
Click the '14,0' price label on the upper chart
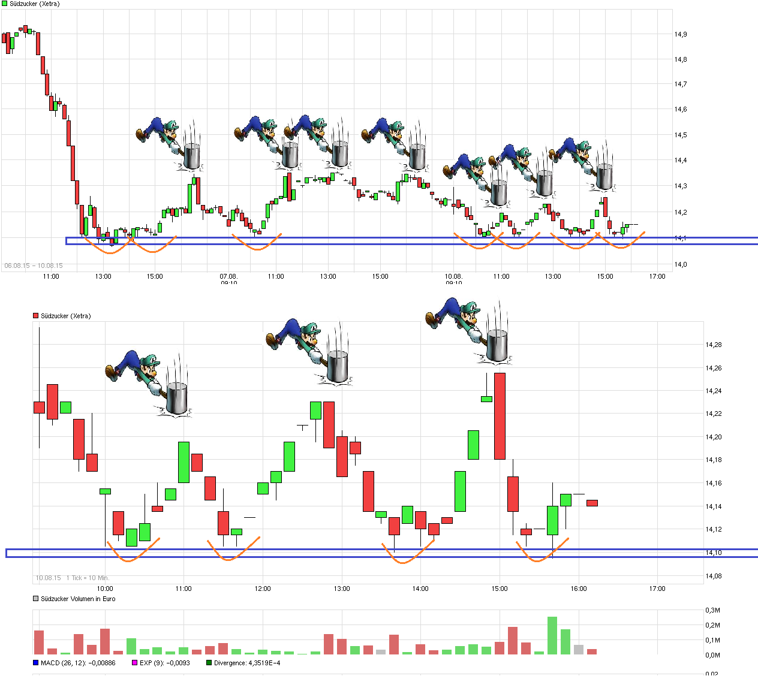tap(681, 264)
